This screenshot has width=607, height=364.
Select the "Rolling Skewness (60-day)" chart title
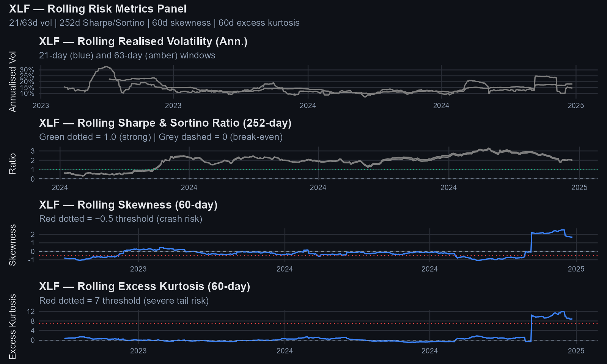tap(128, 205)
